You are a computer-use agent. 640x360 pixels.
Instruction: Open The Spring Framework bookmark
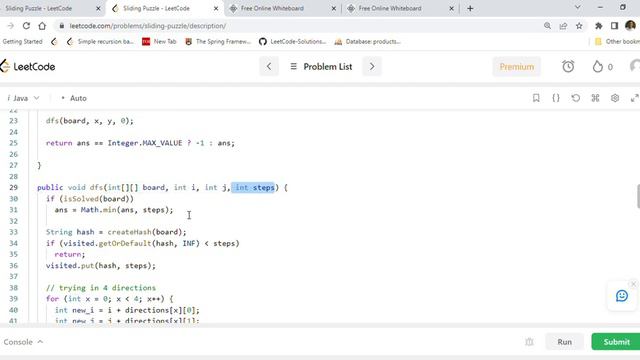(x=218, y=41)
